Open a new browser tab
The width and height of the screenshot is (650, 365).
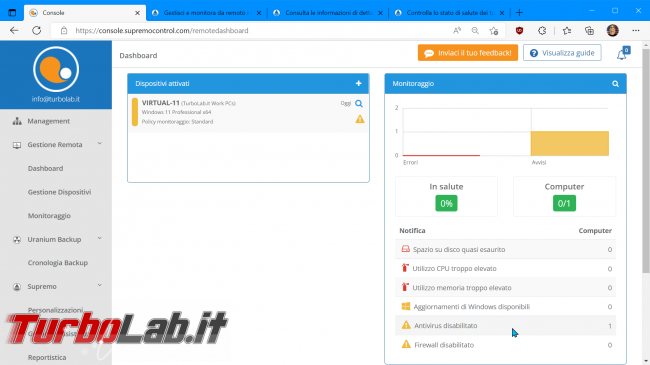coord(519,12)
